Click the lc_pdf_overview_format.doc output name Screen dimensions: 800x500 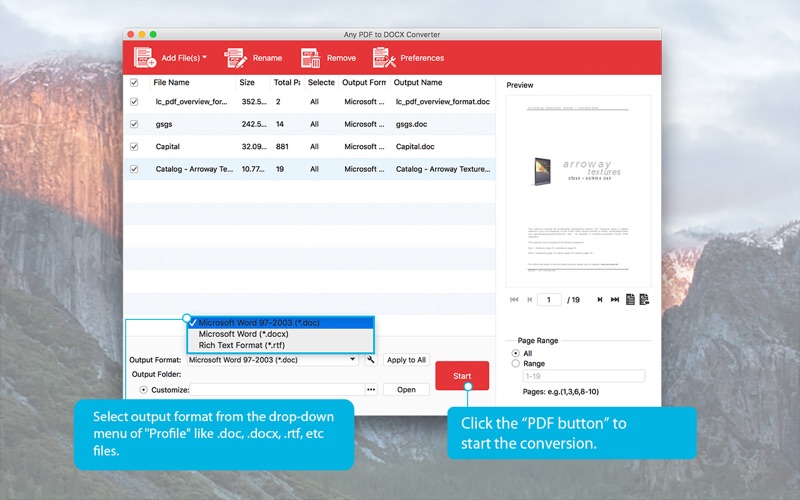[x=442, y=102]
